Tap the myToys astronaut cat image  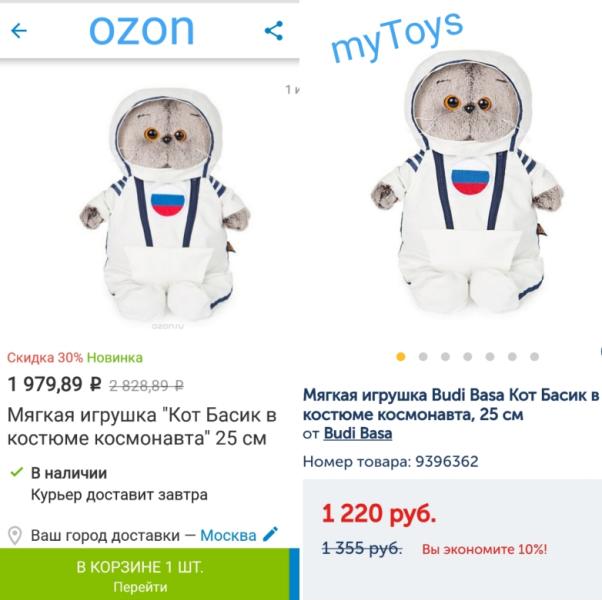(x=466, y=184)
